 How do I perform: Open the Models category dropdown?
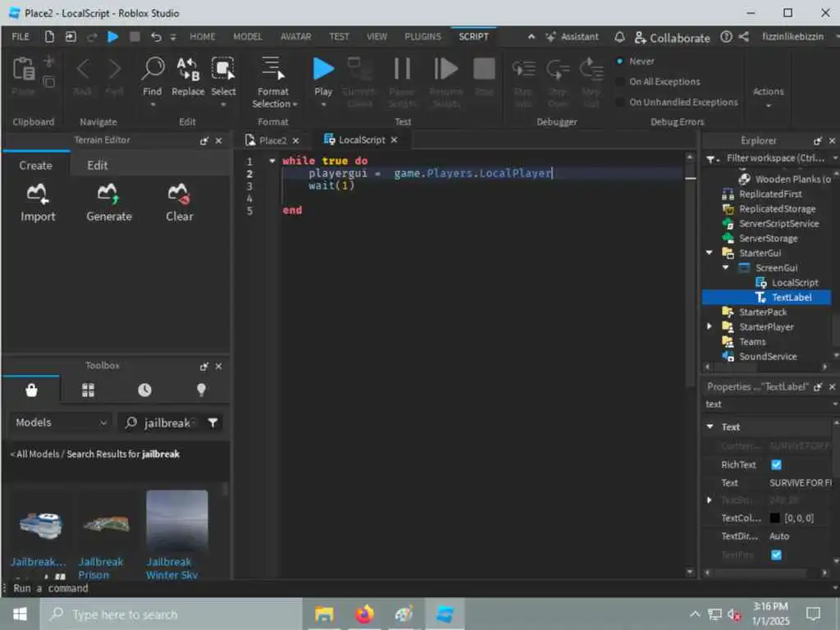(x=61, y=422)
